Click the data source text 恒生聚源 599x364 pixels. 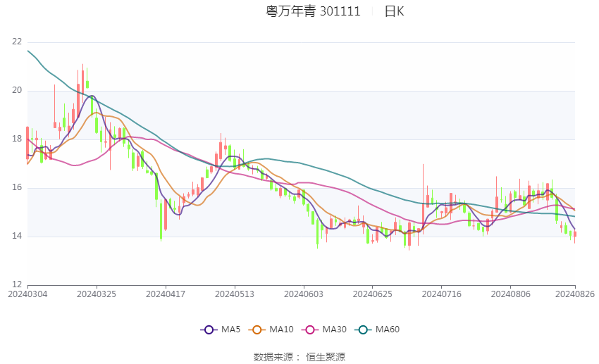[326, 357]
